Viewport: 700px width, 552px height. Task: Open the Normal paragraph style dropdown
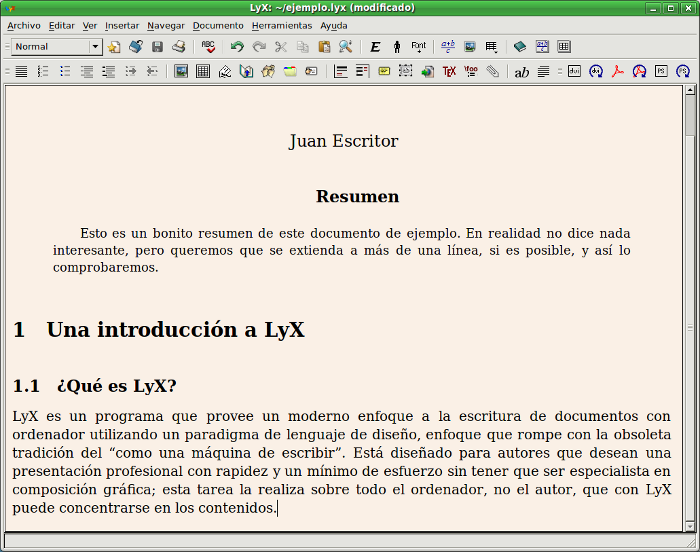(x=57, y=46)
